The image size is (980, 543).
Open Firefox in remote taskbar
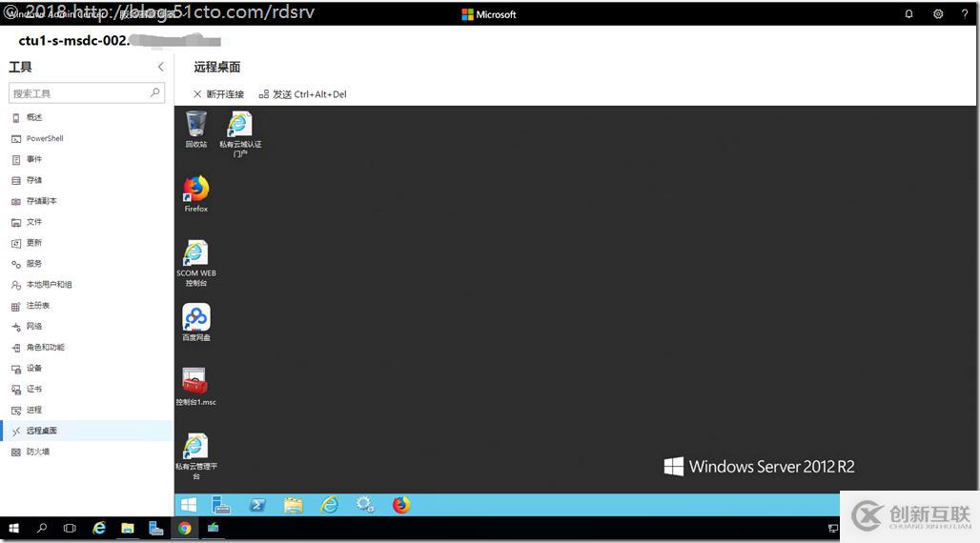[401, 505]
